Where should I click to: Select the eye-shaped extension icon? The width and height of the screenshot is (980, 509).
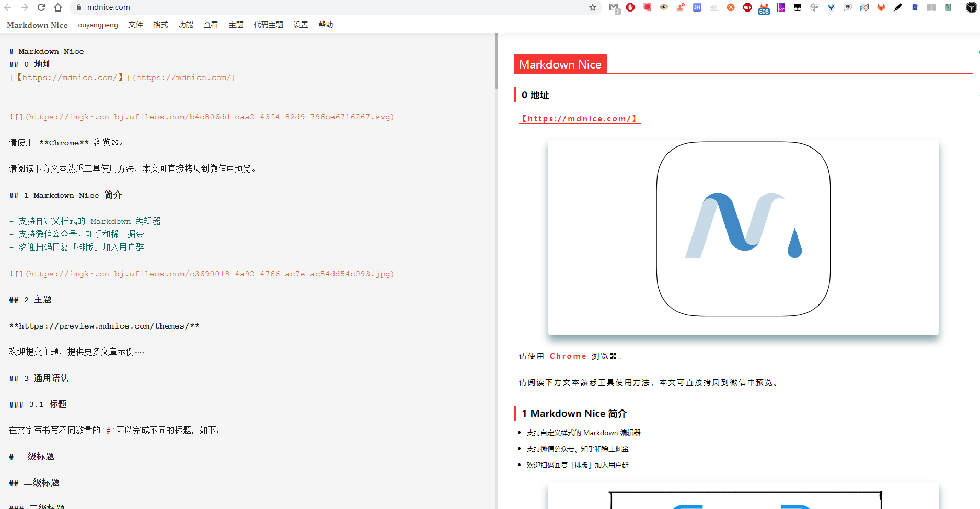[x=664, y=7]
